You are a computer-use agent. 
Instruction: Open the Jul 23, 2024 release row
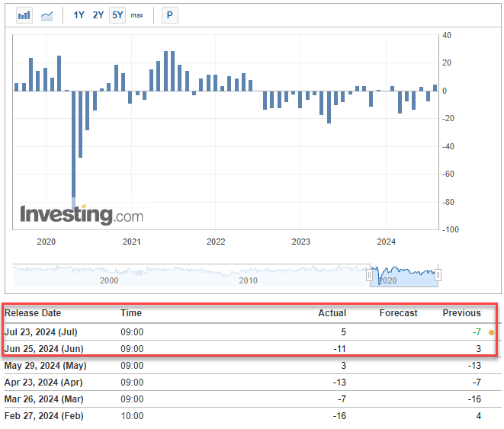(x=41, y=332)
